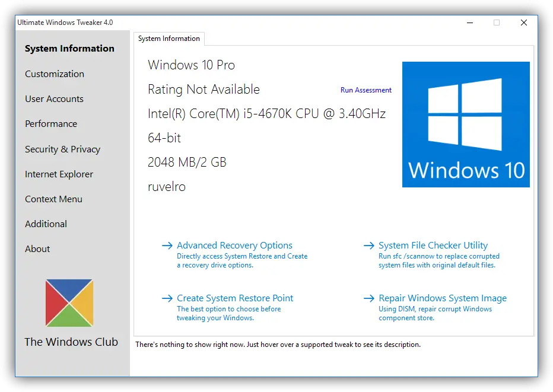
Task: Select the Performance section
Action: (51, 124)
